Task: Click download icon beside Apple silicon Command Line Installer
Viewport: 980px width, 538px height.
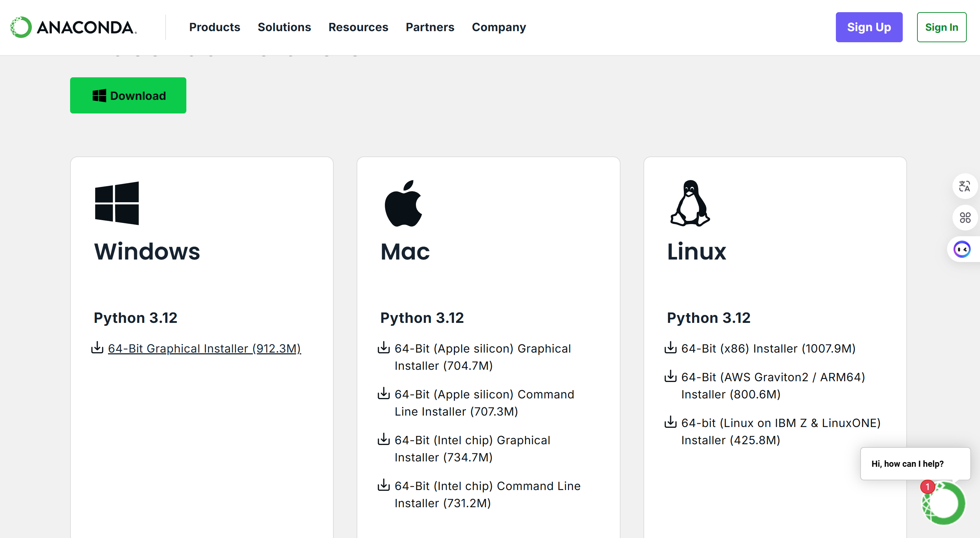Action: tap(383, 393)
